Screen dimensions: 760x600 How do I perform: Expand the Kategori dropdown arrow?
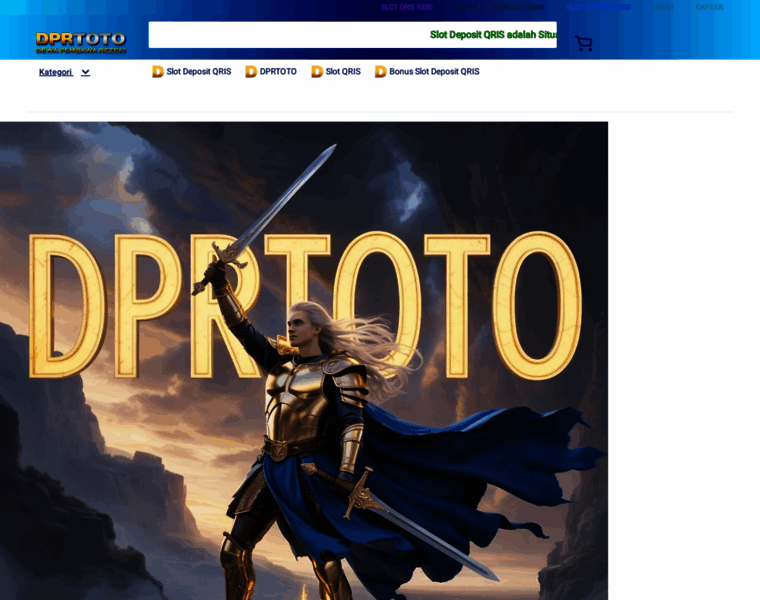[x=86, y=72]
